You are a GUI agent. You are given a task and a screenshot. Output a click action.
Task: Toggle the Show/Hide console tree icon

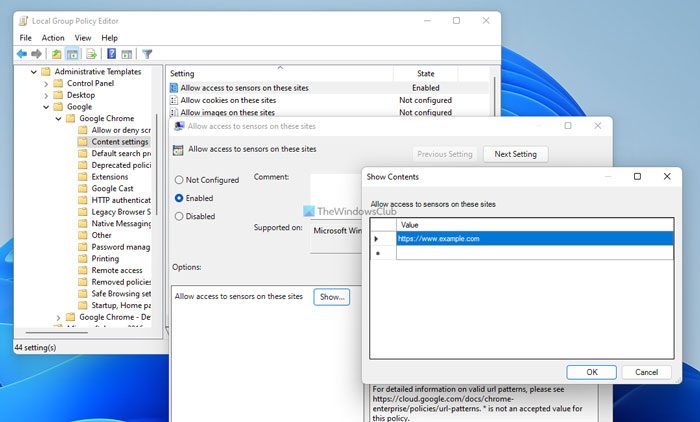point(72,54)
